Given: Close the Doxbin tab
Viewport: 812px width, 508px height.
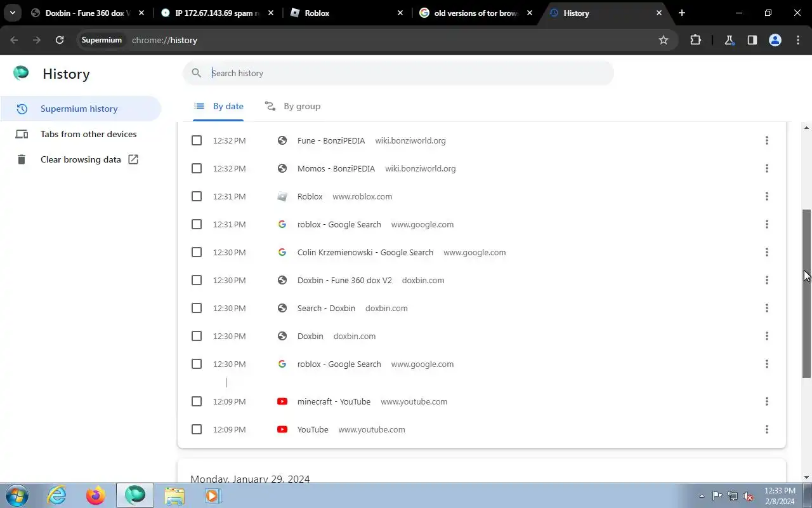Looking at the screenshot, I should click(141, 13).
